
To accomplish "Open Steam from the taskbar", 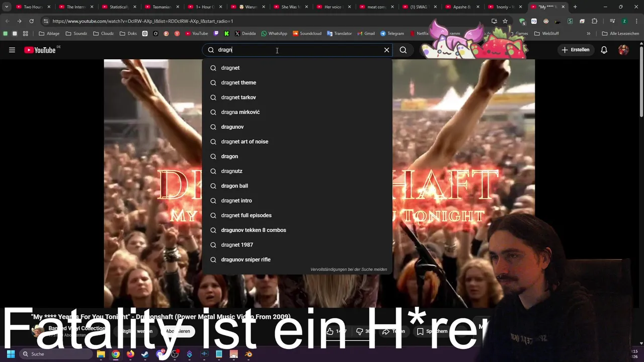I will pyautogui.click(x=145, y=354).
